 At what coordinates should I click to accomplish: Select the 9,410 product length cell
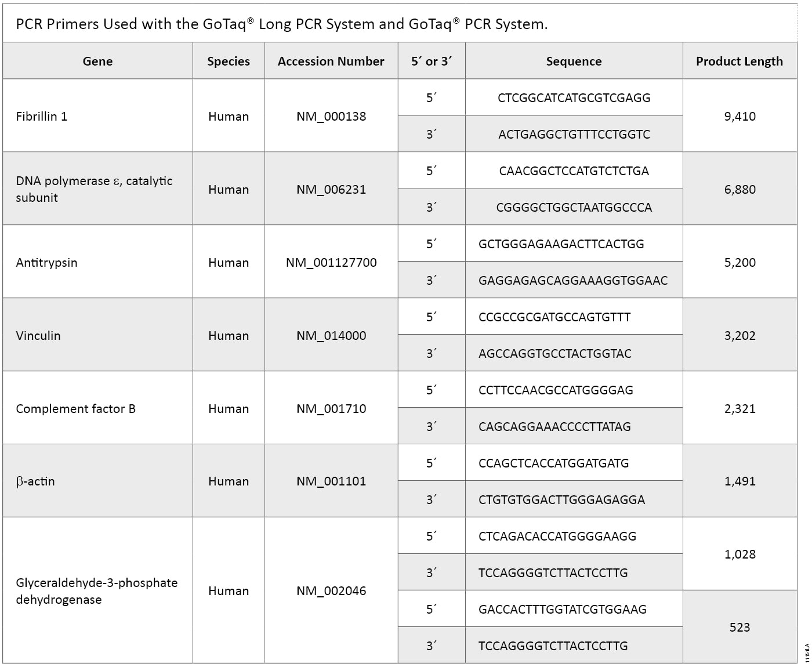click(x=739, y=116)
